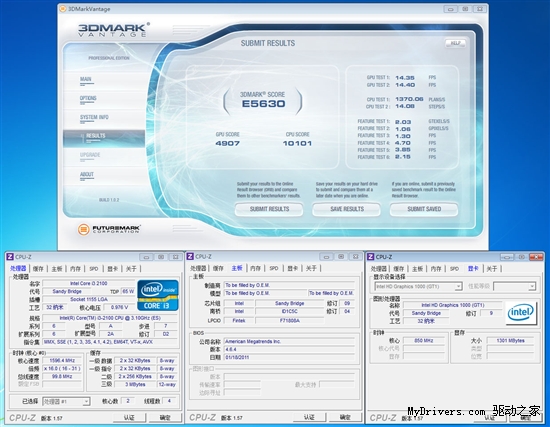Viewport: 550px width, 427px height.
Task: Minimize the middle CPU-Z window
Action: pyautogui.click(x=326, y=257)
